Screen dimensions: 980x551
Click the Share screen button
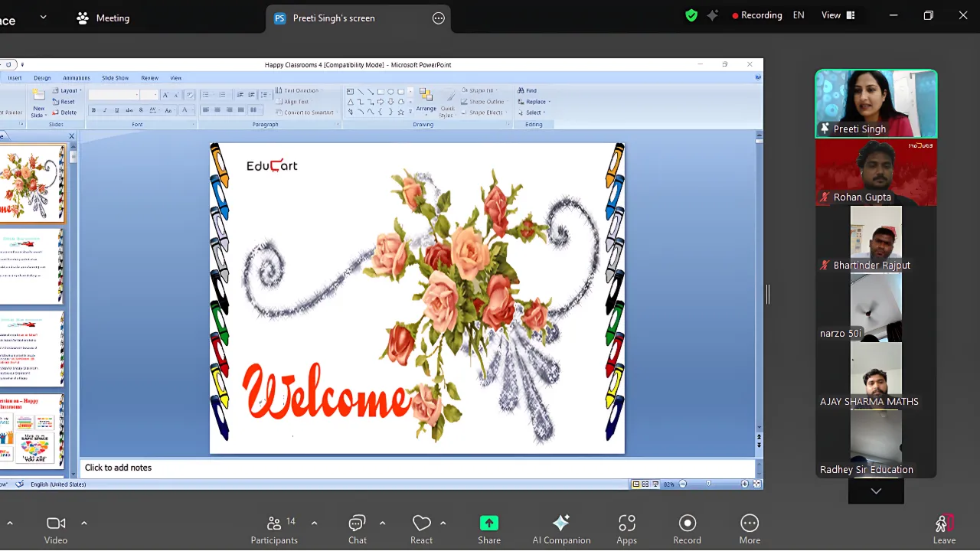[489, 530]
